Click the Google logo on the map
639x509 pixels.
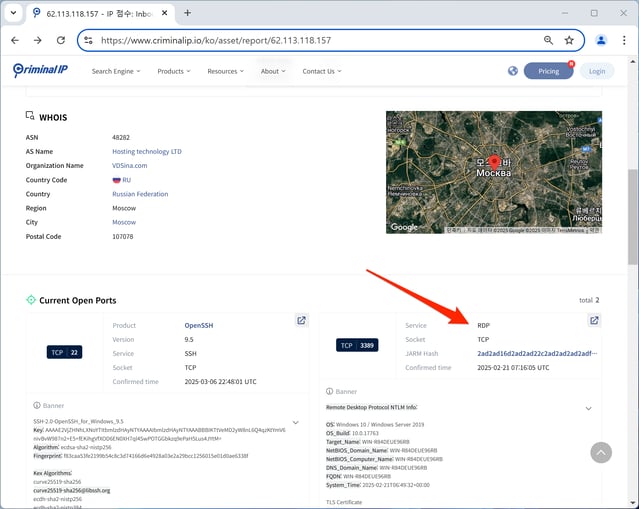(404, 227)
